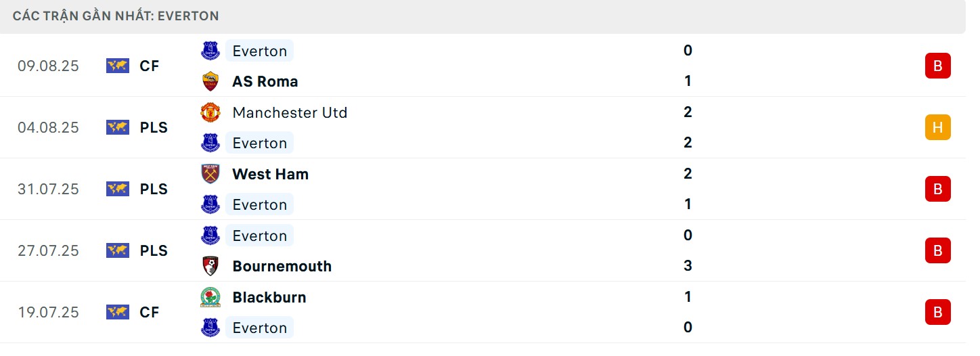Click world flag icon for 19.07.25 match

118,312
